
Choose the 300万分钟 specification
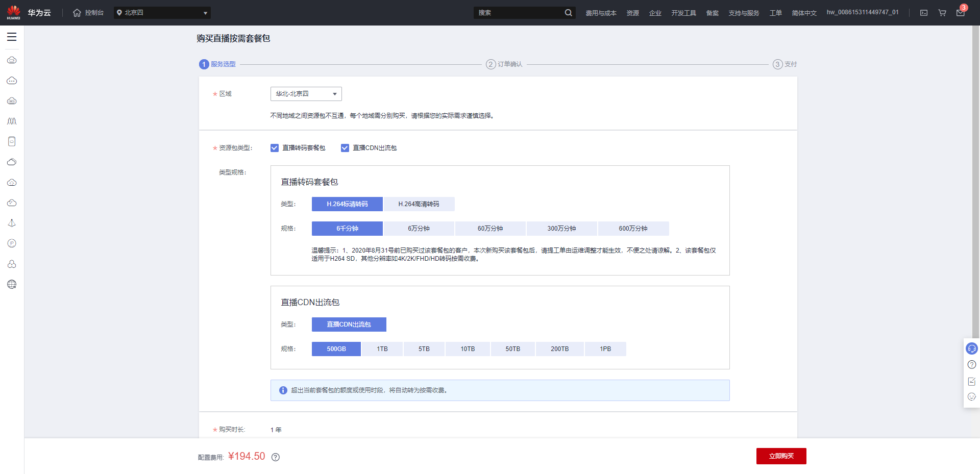point(562,229)
